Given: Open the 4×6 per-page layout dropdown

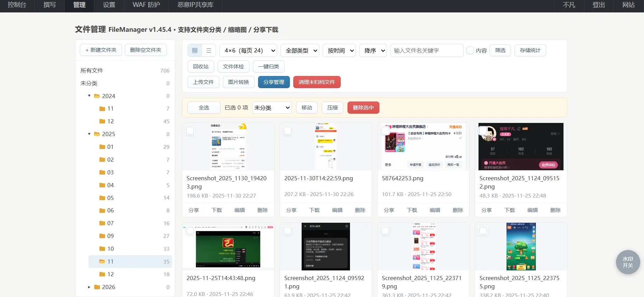Looking at the screenshot, I should pos(248,50).
